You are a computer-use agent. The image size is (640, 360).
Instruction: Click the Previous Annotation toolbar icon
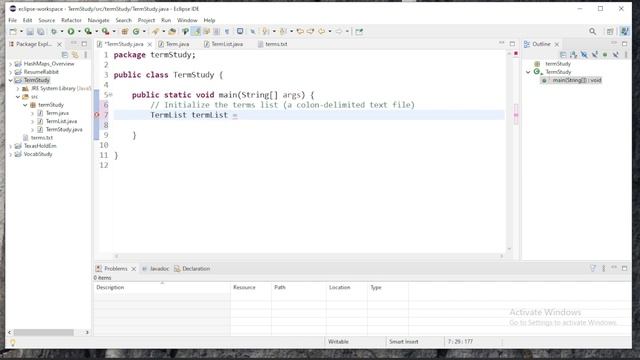pos(283,31)
